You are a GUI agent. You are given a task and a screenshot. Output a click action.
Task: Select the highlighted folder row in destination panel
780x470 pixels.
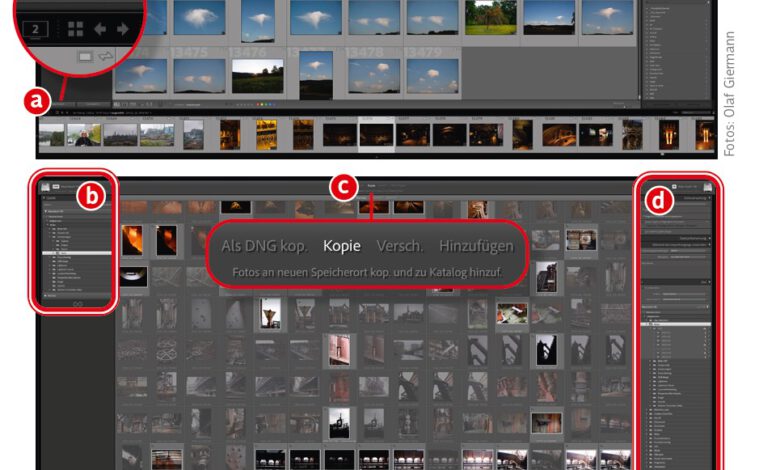pos(677,324)
